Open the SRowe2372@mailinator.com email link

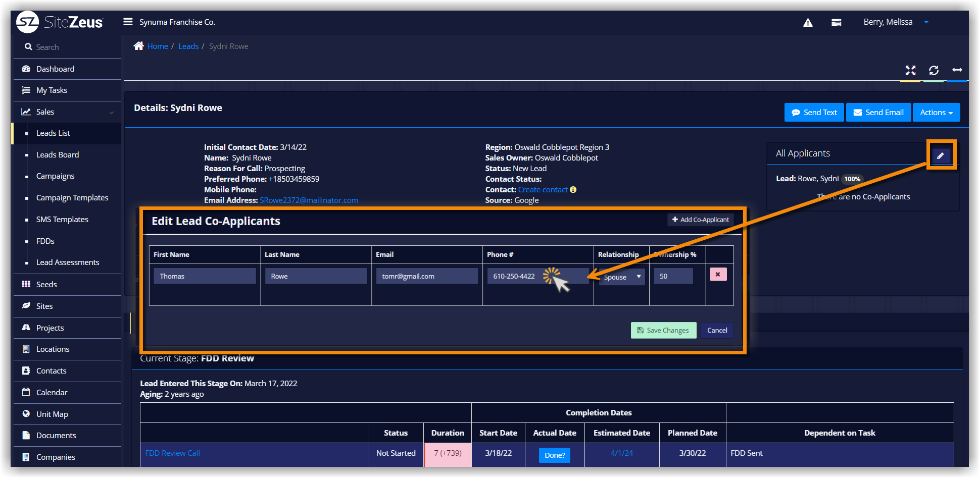tap(309, 200)
